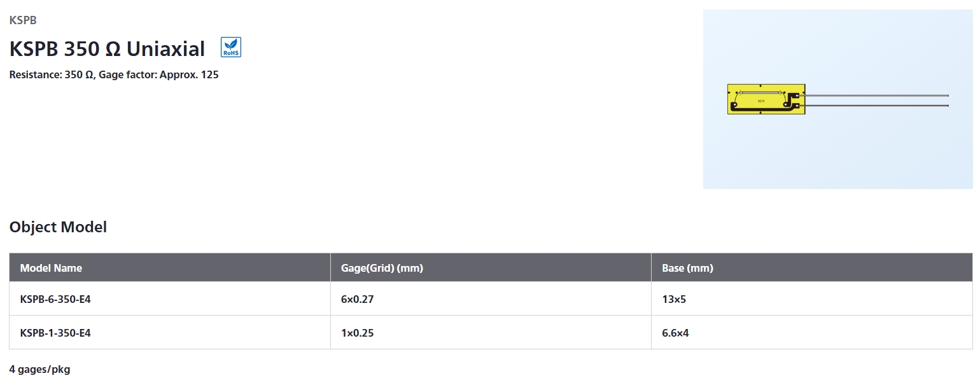Screen dimensions: 980x392
Task: Click the 6×0.27 grid size cell
Action: (x=491, y=299)
